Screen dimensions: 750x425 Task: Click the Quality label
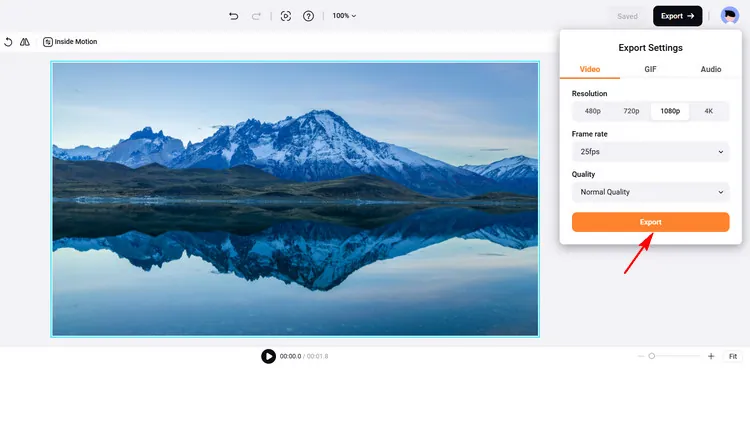click(583, 174)
